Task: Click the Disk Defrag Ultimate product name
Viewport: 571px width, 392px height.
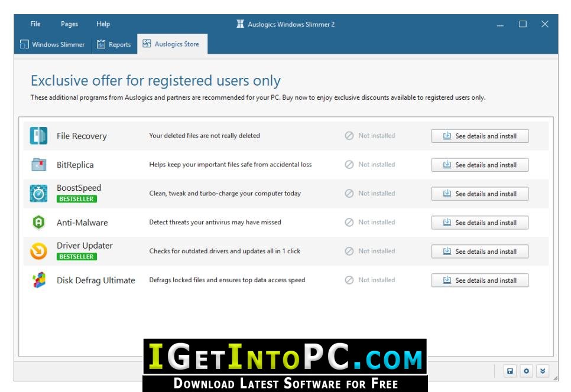Action: click(96, 280)
